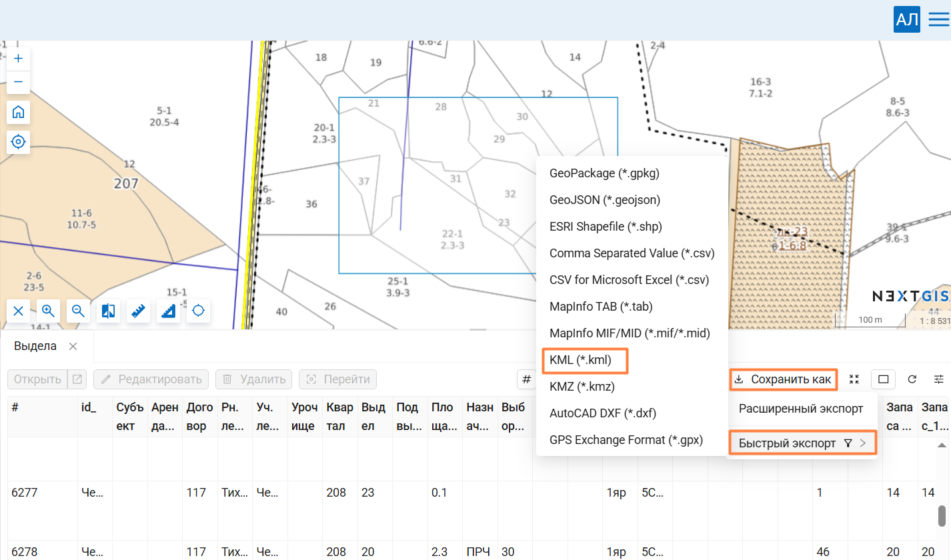The height and width of the screenshot is (560, 951).
Task: Select Расширенный экспорт option
Action: [x=801, y=409]
